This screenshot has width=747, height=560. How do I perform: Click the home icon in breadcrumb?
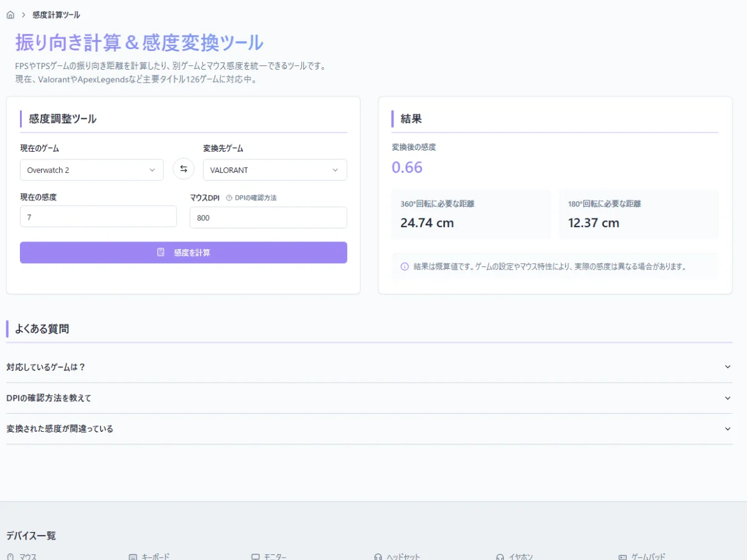tap(11, 15)
